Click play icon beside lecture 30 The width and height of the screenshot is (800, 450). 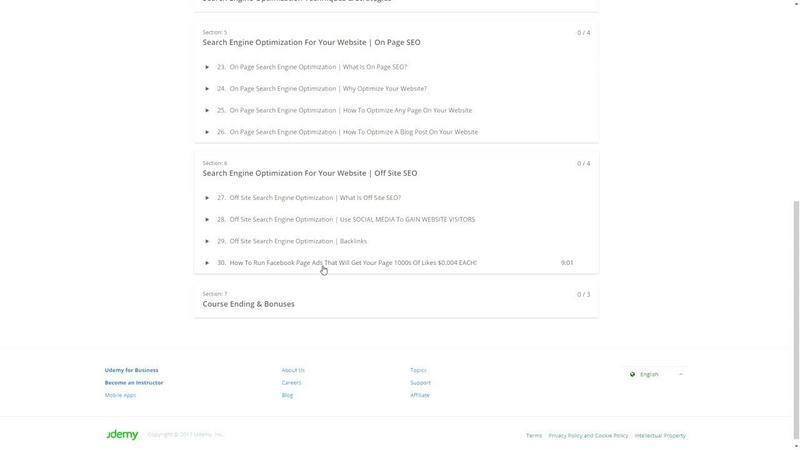[x=207, y=263]
